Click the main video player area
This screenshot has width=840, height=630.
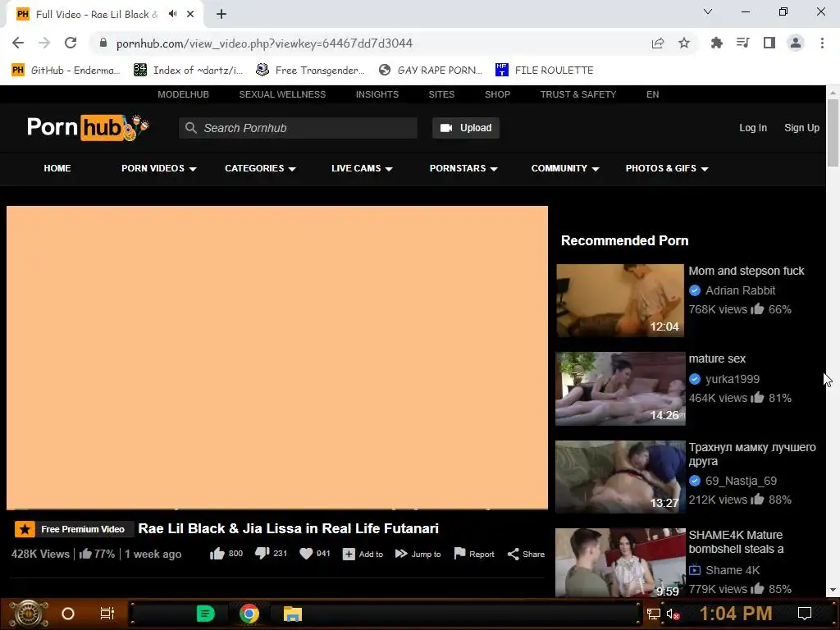pos(277,357)
